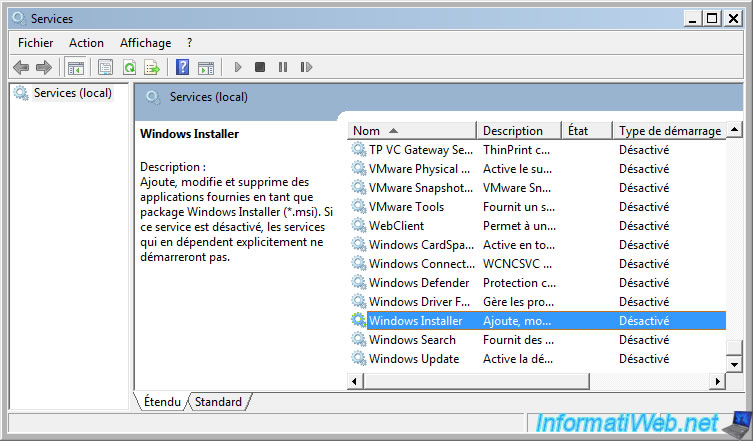
Task: Click the Export list toolbar icon
Action: coord(152,67)
